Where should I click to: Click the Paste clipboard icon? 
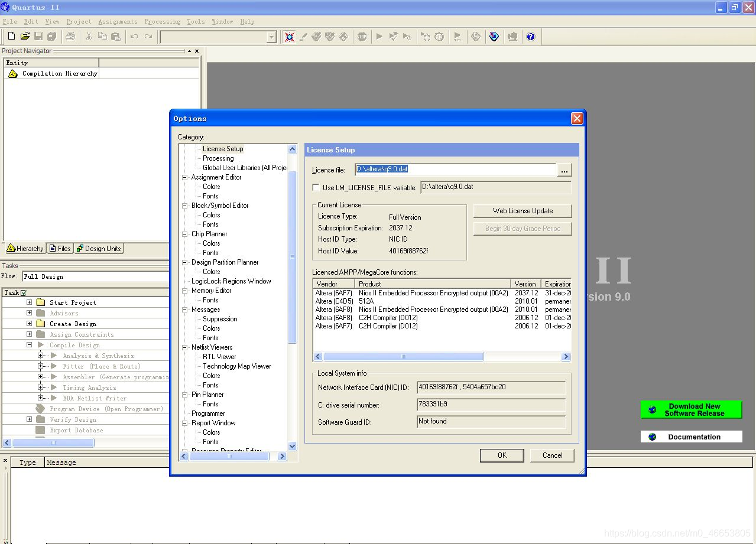point(116,37)
